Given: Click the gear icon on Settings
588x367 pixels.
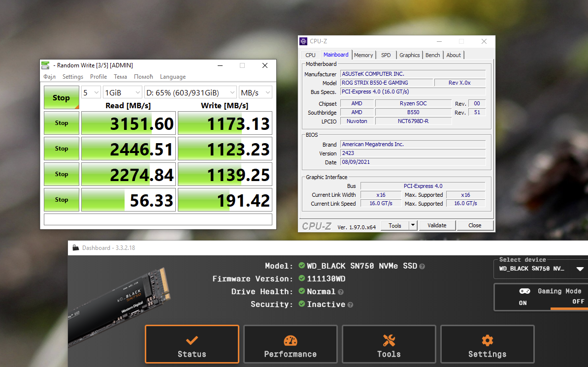Looking at the screenshot, I should pyautogui.click(x=487, y=340).
